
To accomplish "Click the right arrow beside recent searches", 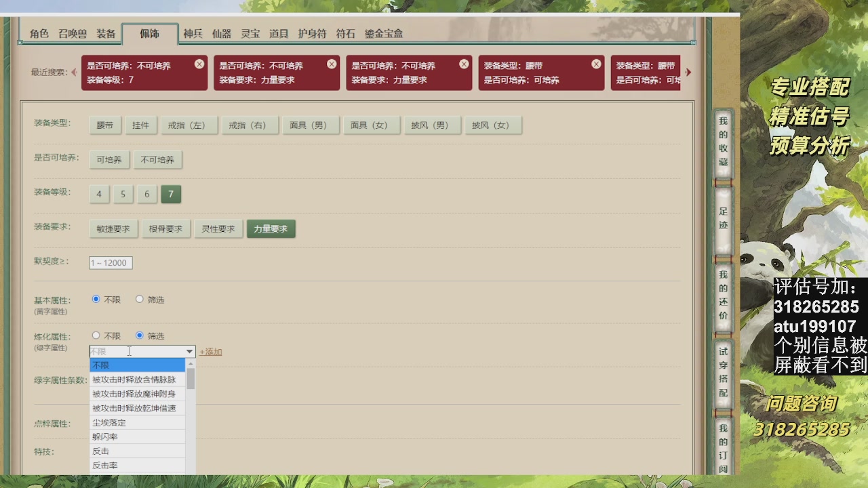I will 689,73.
